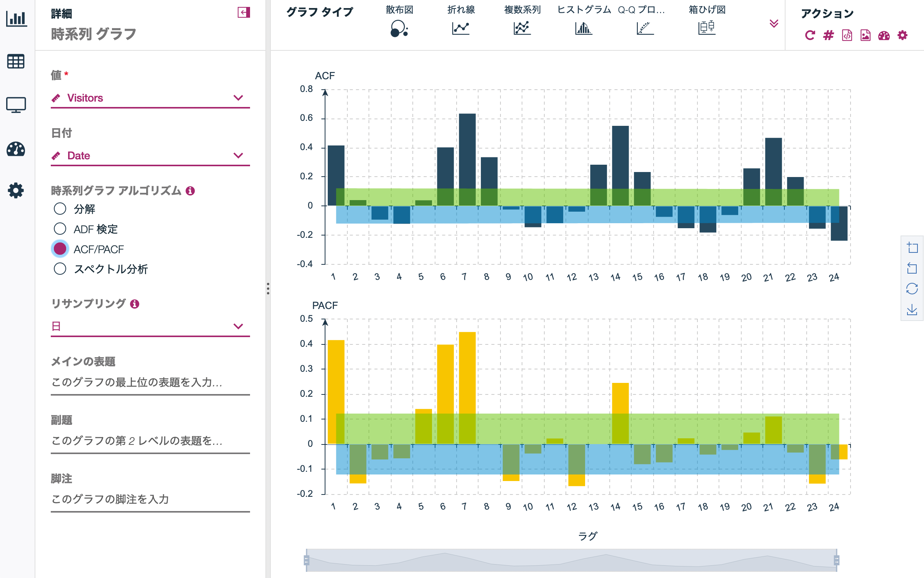
Task: Select the 分解 algorithm radio button
Action: point(60,209)
